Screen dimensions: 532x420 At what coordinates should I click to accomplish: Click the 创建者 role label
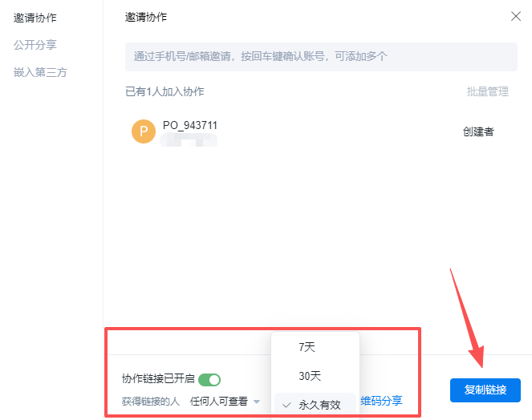click(478, 131)
